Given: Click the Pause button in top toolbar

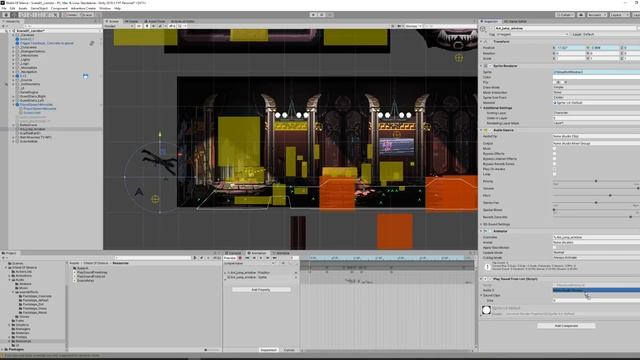Looking at the screenshot, I should tap(321, 15).
